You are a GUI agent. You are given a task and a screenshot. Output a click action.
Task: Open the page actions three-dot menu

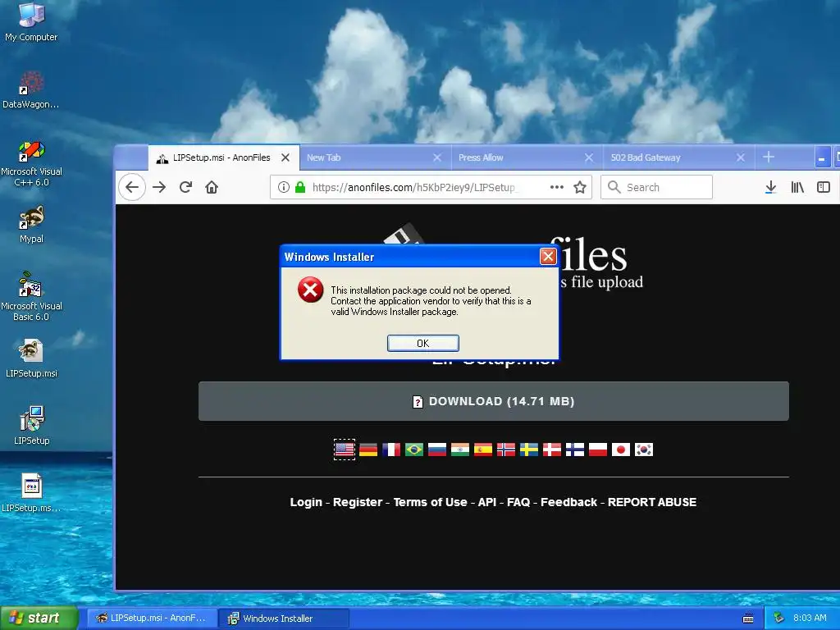point(557,187)
